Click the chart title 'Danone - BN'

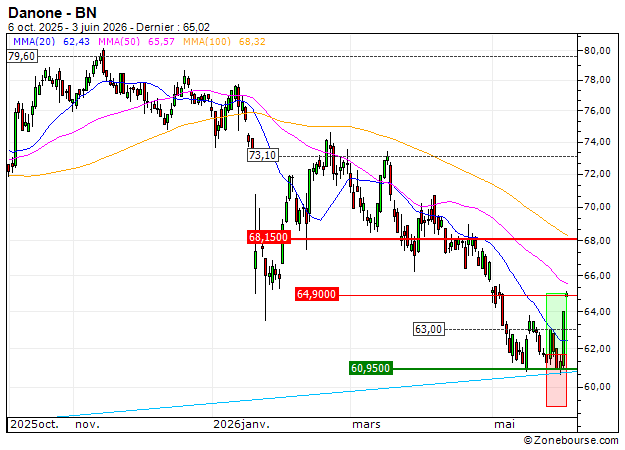click(x=52, y=13)
